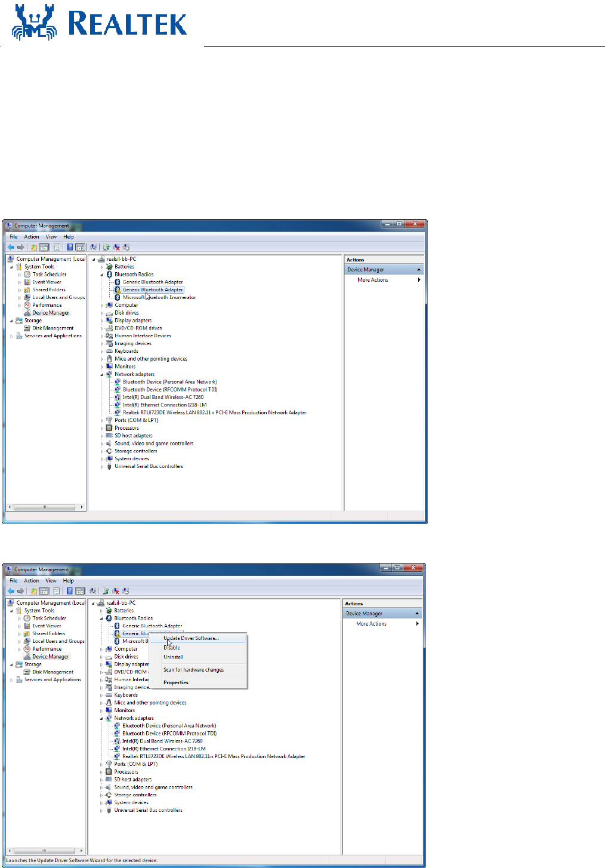605x868 pixels.
Task: Select Bluetooth Device (Personal Area Network), lower window
Action: pyautogui.click(x=169, y=726)
